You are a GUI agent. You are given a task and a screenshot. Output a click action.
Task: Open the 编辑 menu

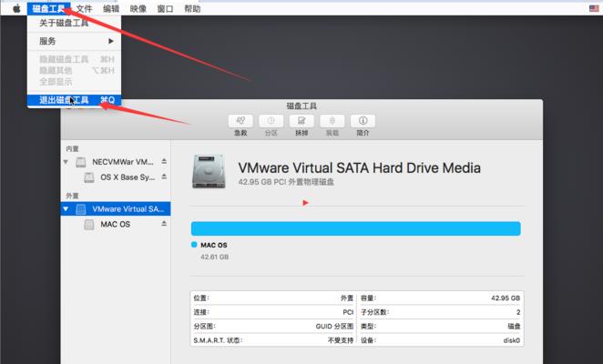[x=111, y=8]
